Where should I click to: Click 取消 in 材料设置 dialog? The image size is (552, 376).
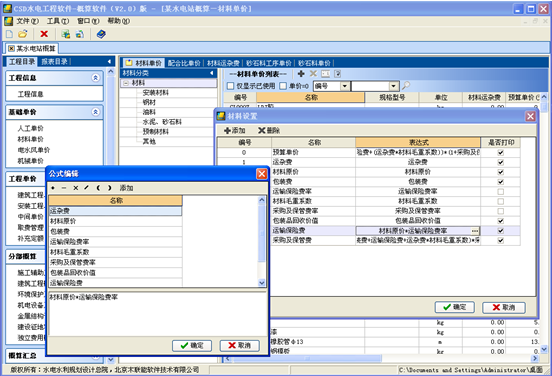[x=504, y=307]
